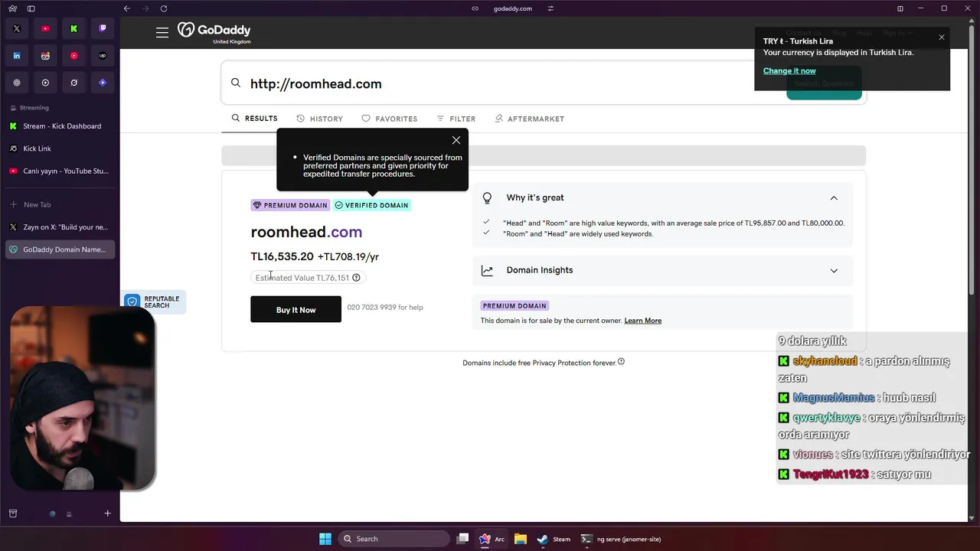Image resolution: width=980 pixels, height=551 pixels.
Task: Click the Streaming folder label in sidebar
Action: click(x=34, y=108)
